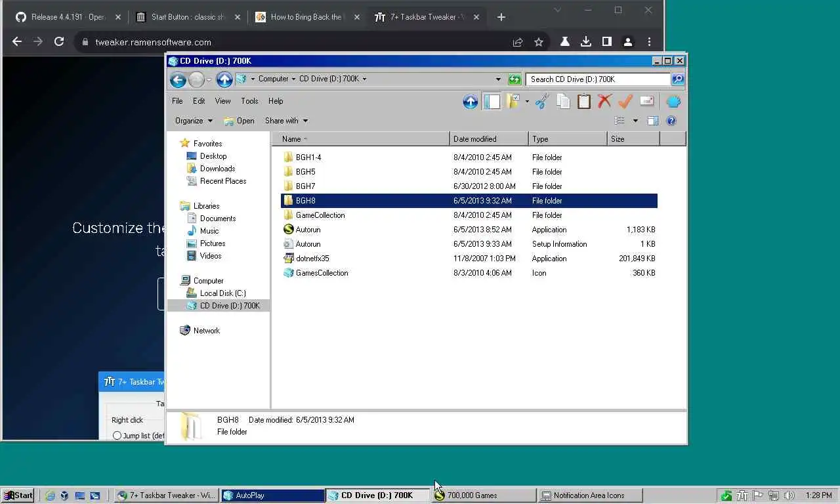Screen dimensions: 840x504
Task: Click Chrome's reload page button
Action: pyautogui.click(x=59, y=42)
